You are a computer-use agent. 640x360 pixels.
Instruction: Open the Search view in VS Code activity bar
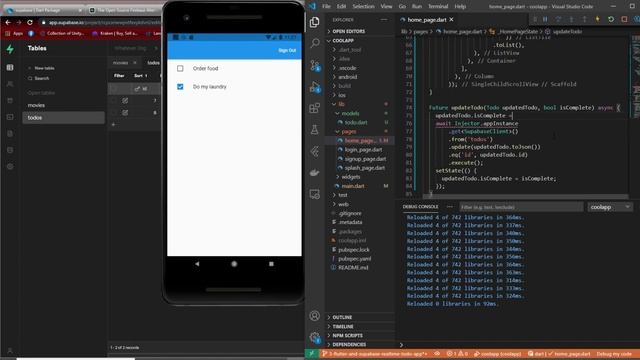(x=315, y=43)
